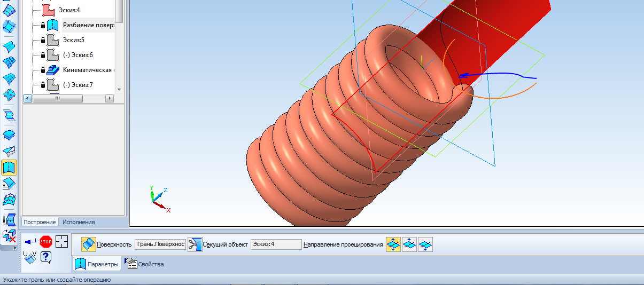Click the scissors cutting object icon
644x285 pixels.
(x=195, y=244)
